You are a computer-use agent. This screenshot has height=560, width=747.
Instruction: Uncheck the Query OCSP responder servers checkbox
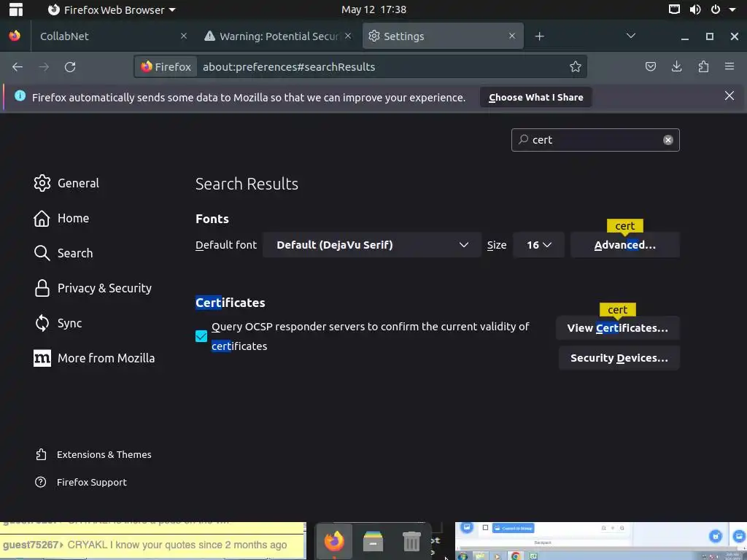(201, 336)
